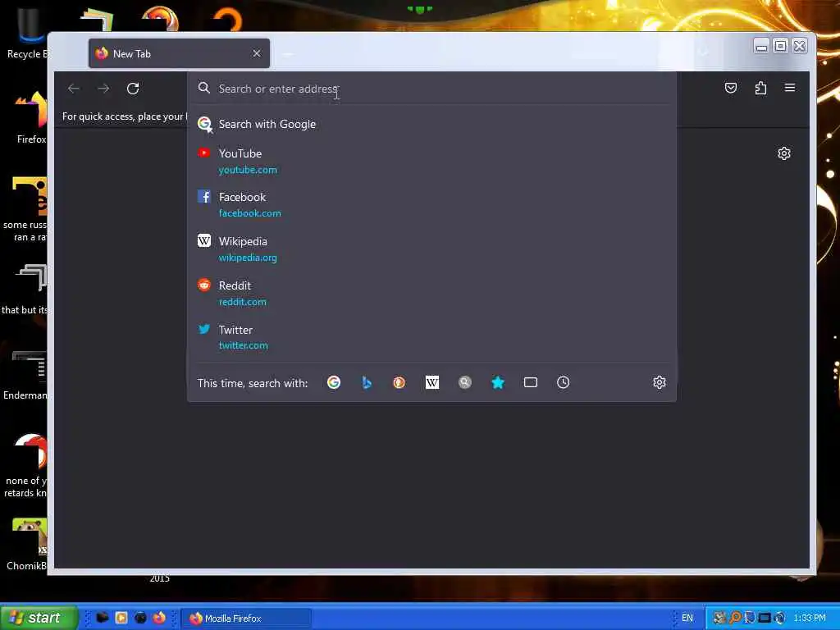The height and width of the screenshot is (630, 840).
Task: Open the Extensions puzzle icon
Action: pos(760,88)
